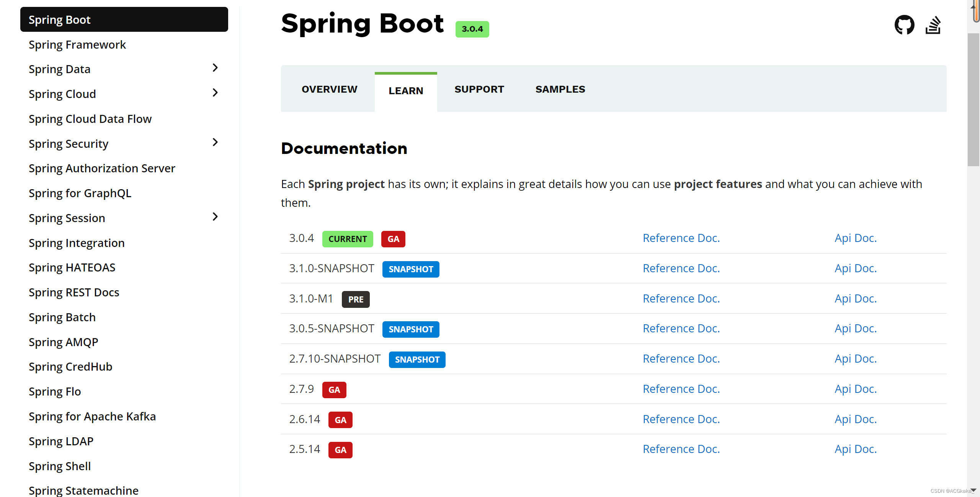Expand the Spring Cloud submenu
The height and width of the screenshot is (497, 980).
(x=215, y=93)
